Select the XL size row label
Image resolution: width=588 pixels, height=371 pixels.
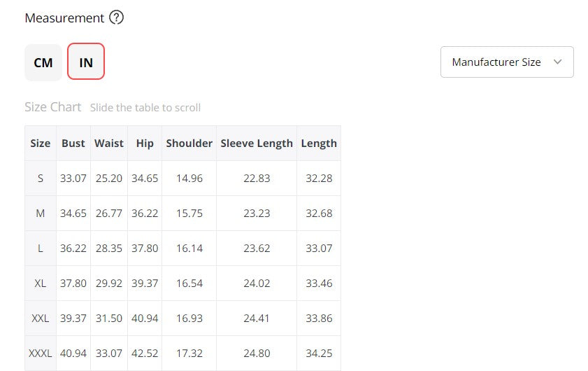(41, 283)
